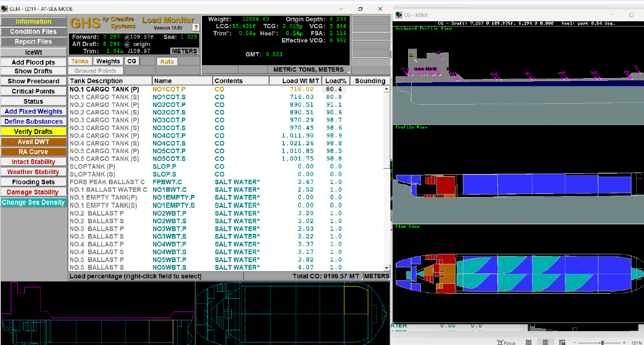Sort by Tank Description column header
The height and width of the screenshot is (345, 644).
110,81
